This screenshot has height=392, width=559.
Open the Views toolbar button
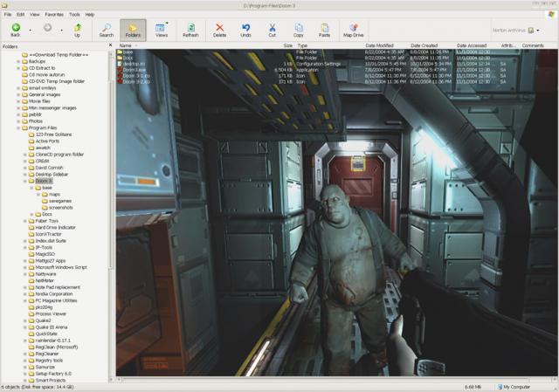(x=161, y=31)
